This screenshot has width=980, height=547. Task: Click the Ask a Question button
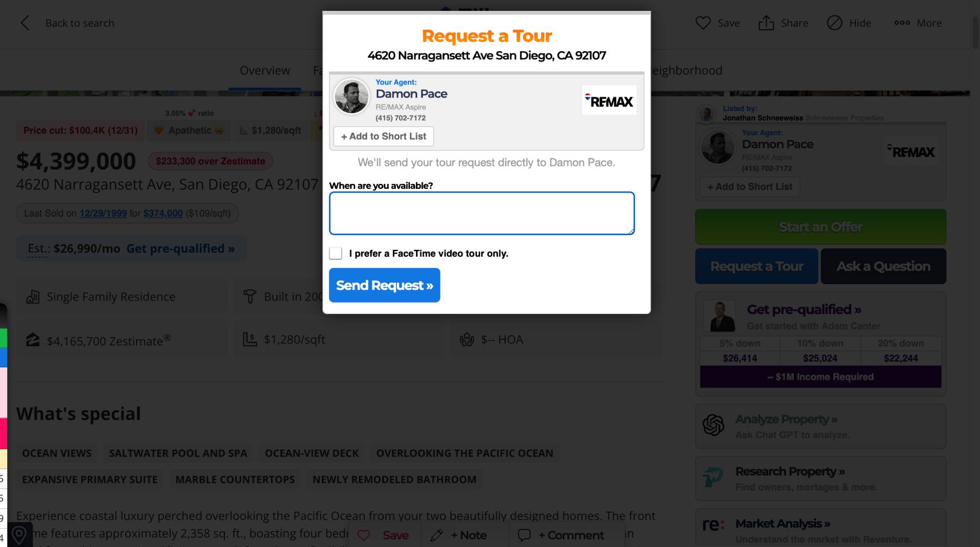pos(883,266)
